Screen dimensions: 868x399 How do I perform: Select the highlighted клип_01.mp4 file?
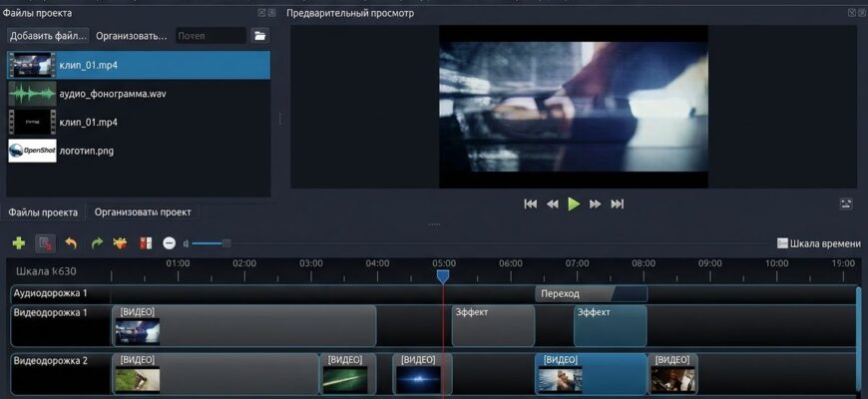point(139,65)
